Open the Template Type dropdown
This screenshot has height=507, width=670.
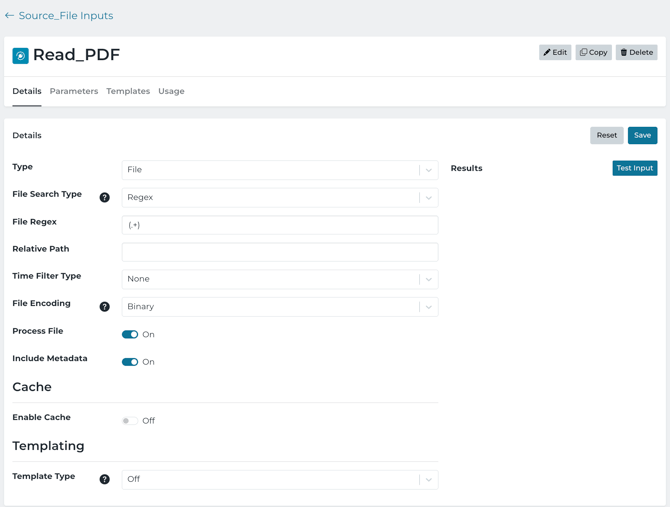pyautogui.click(x=280, y=480)
